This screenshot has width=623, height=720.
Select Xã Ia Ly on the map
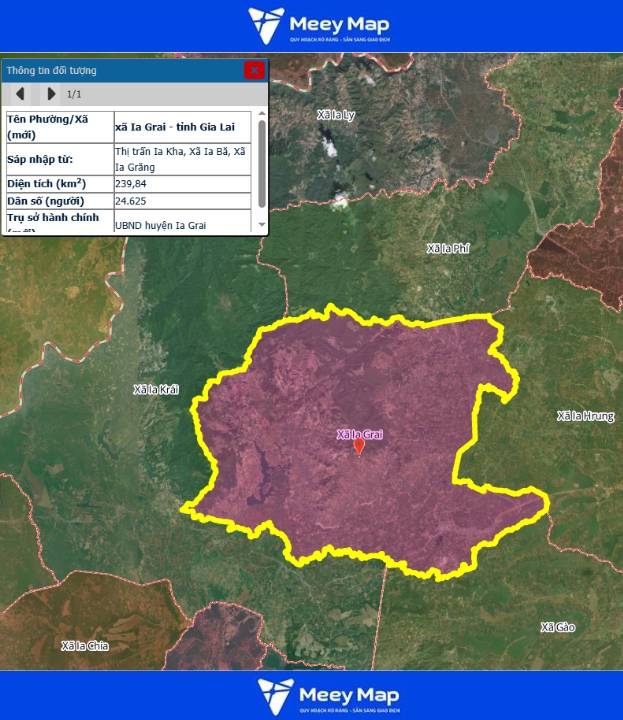[335, 115]
